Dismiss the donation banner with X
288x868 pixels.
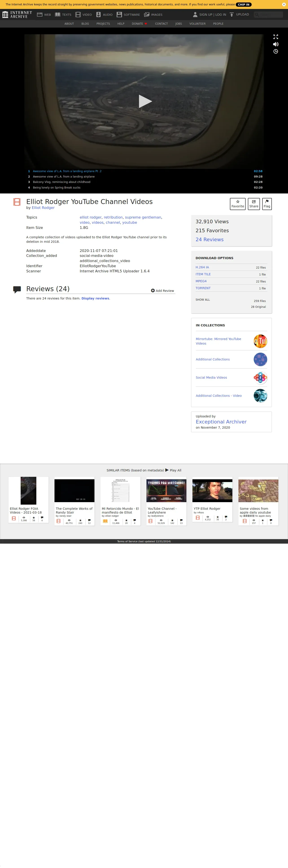point(284,4)
